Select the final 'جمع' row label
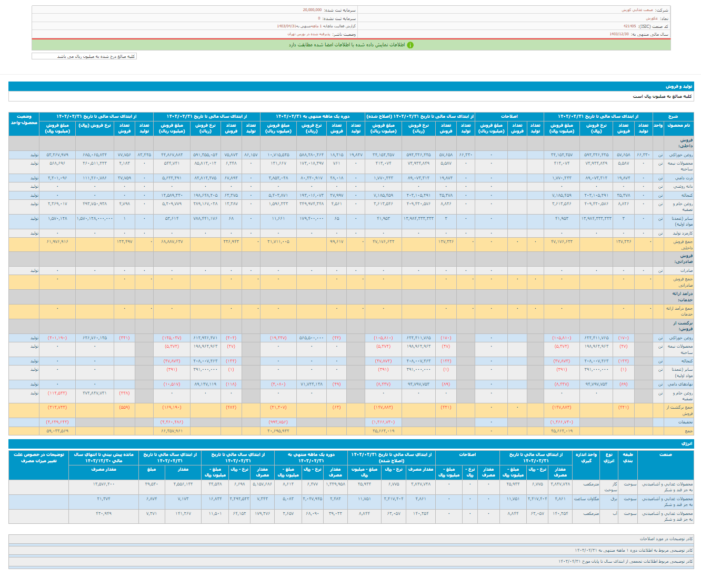This screenshot has width=701, height=588. click(x=678, y=431)
